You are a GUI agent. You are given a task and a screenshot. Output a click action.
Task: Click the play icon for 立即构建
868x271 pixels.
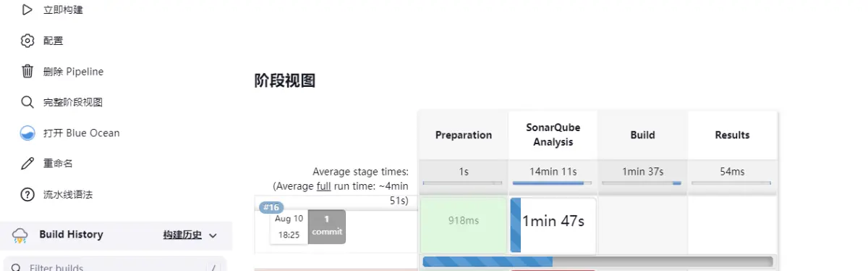(x=27, y=10)
